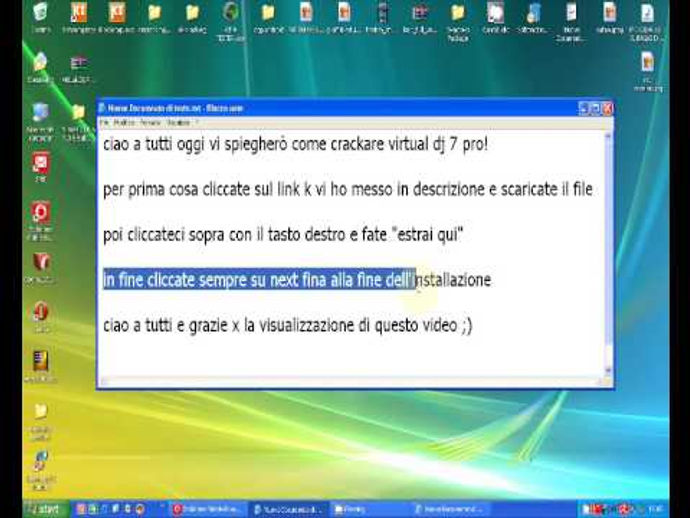The image size is (690, 518).
Task: Click the system tray clock
Action: coord(655,509)
